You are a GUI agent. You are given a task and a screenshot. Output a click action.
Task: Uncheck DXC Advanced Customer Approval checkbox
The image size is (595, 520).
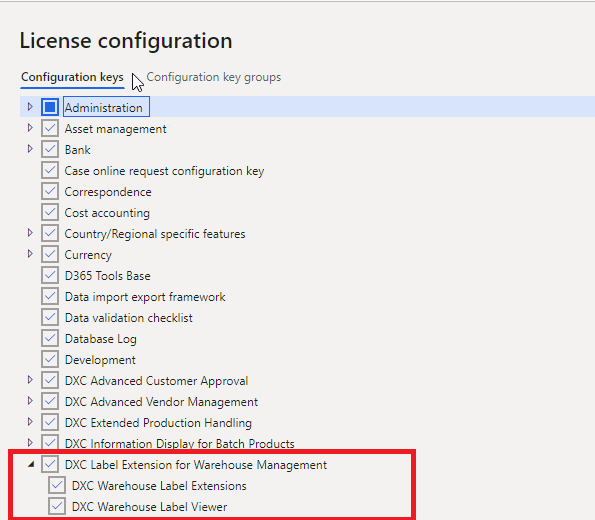pos(50,380)
